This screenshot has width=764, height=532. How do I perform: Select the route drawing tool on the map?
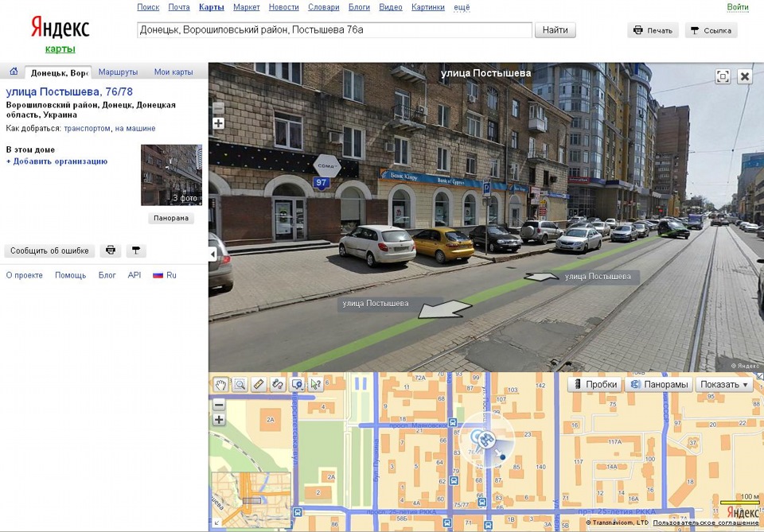coord(278,385)
